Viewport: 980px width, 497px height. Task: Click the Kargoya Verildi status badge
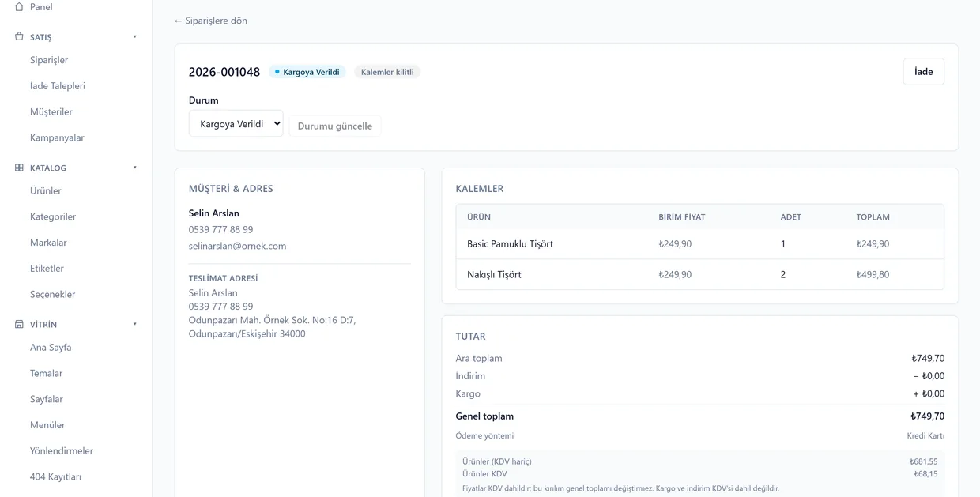click(307, 72)
